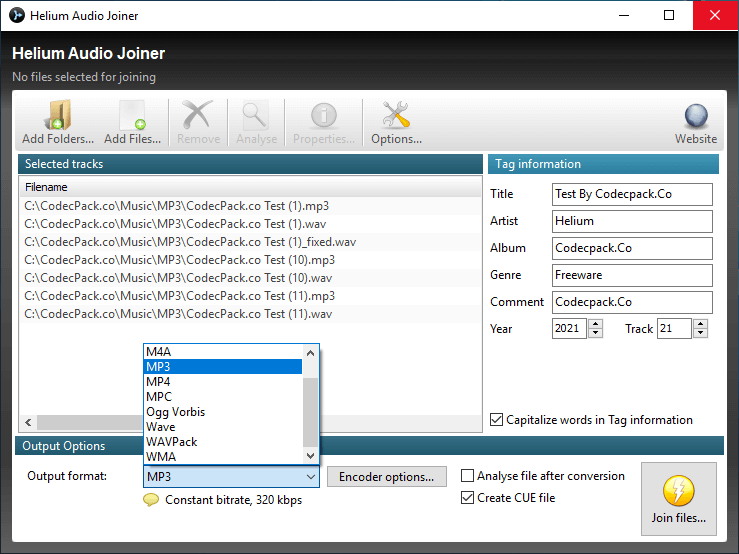This screenshot has width=739, height=554.
Task: Click the Track field showing 21
Action: click(x=674, y=329)
